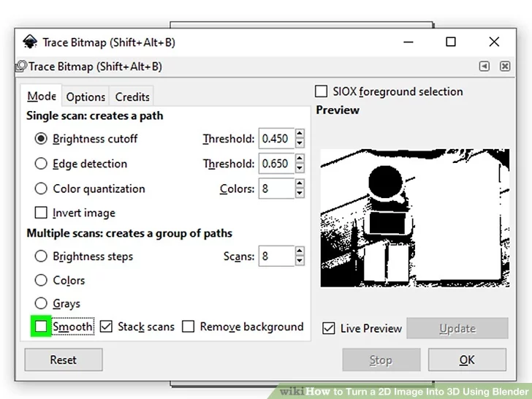Screen dimensions: 532x399
Task: Enable Remove background option
Action: [189, 327]
